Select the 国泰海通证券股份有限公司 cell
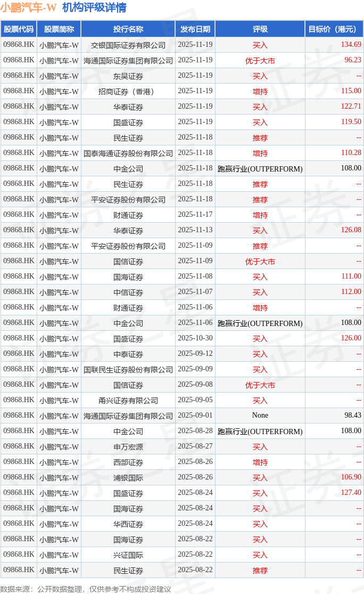364x594 pixels. point(128,153)
